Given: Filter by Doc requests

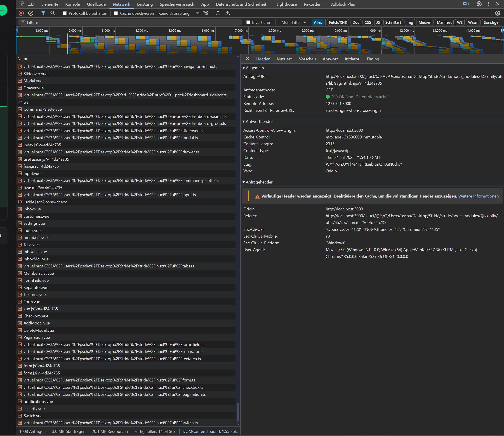Looking at the screenshot, I should coord(356,22).
